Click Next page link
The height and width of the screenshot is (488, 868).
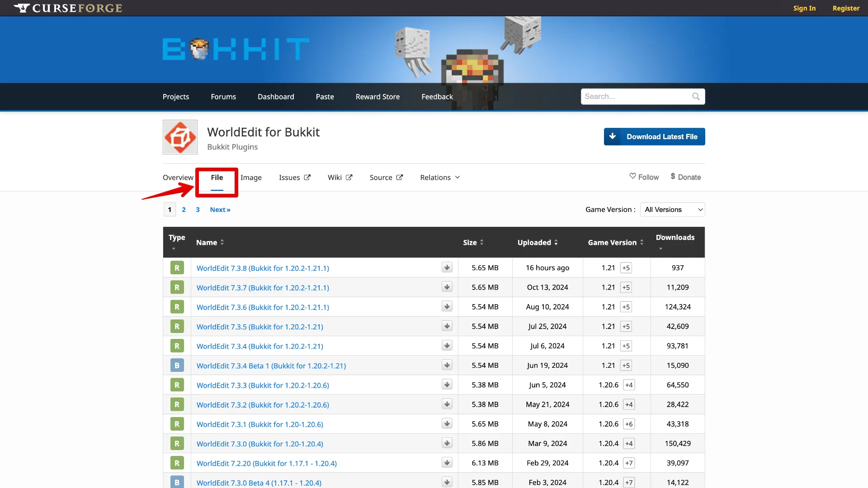(x=220, y=210)
